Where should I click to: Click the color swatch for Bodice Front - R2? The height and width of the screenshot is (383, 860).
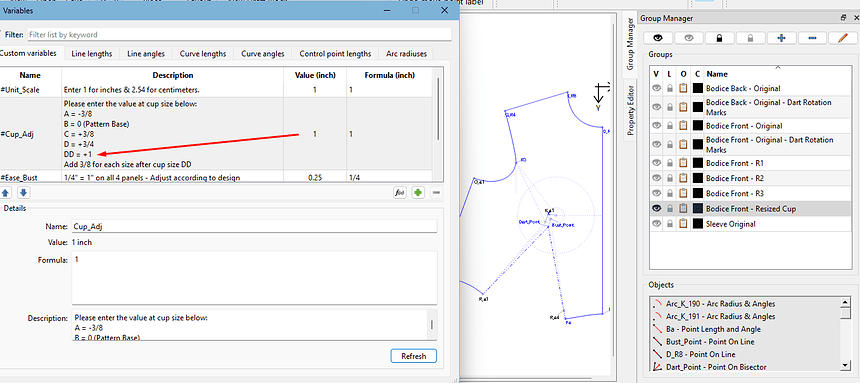click(x=698, y=178)
